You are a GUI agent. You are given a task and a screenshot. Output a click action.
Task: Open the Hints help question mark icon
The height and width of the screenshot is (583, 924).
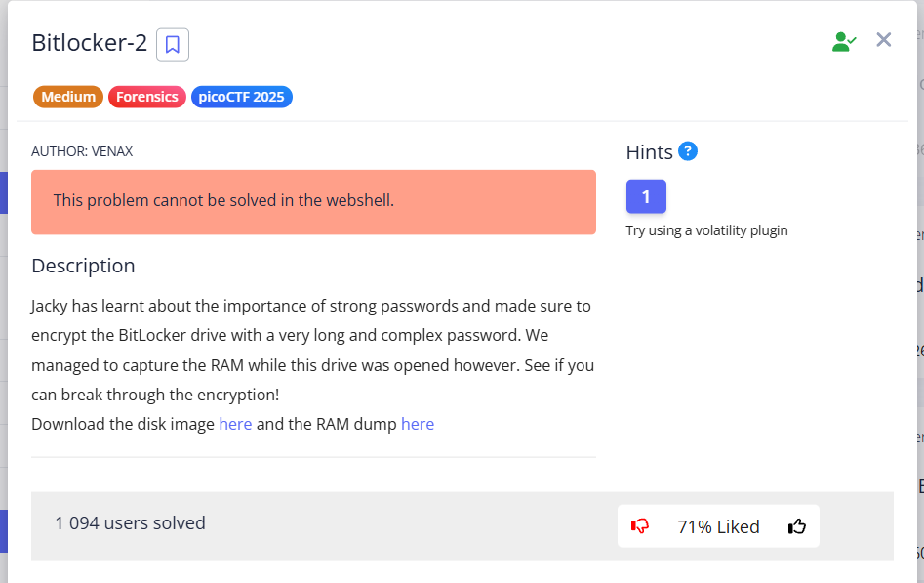(688, 151)
